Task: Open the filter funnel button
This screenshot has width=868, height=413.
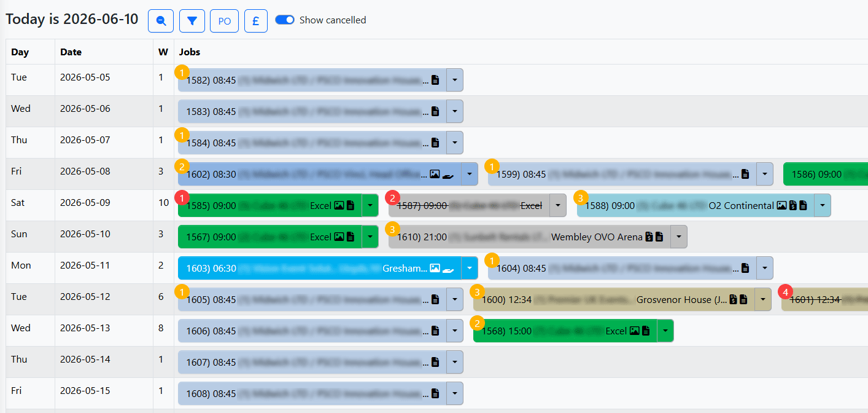Action: [x=192, y=21]
